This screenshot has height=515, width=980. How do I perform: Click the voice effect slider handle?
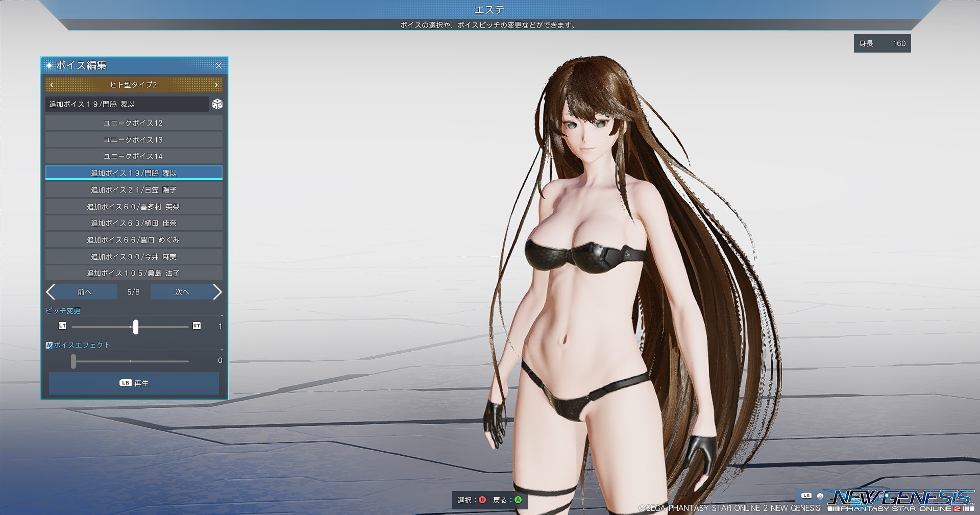73,361
